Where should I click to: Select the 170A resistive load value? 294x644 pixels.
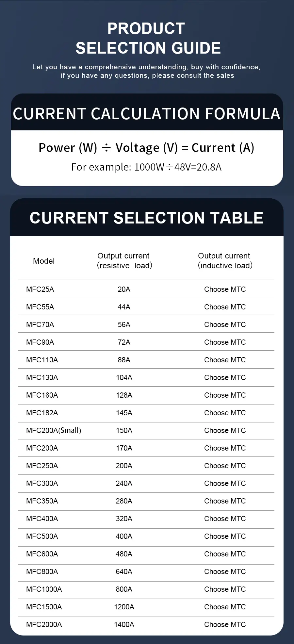click(x=124, y=448)
